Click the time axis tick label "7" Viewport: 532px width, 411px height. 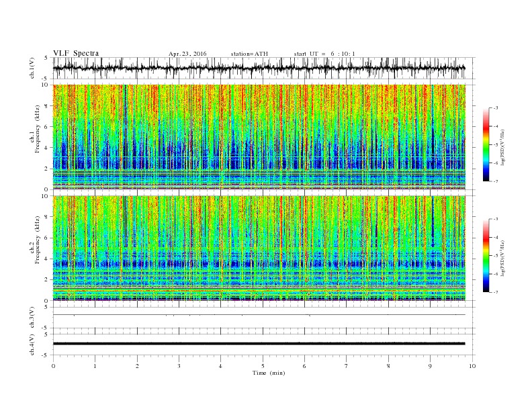tap(347, 366)
